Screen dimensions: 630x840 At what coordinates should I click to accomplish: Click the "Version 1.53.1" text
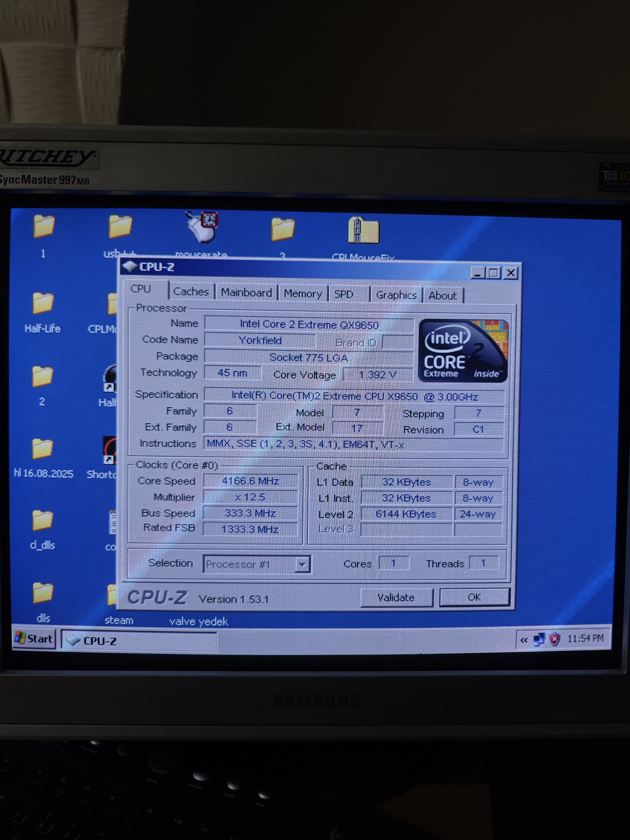click(x=234, y=599)
